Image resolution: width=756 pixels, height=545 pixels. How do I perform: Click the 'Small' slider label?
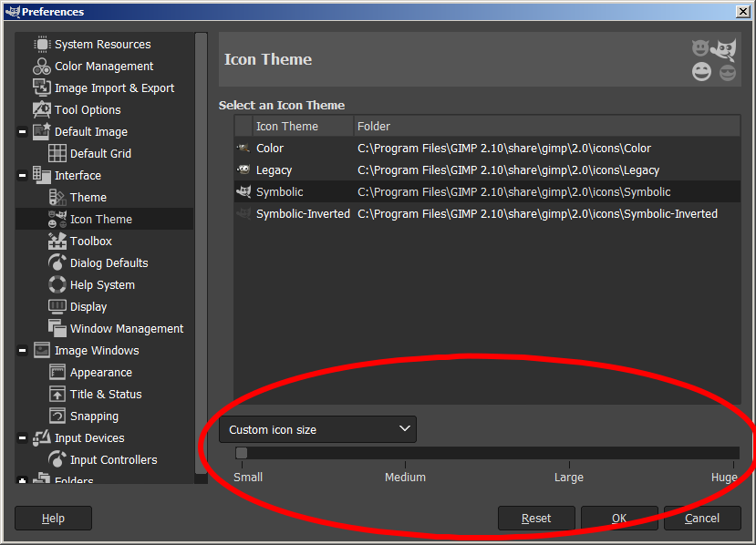tap(248, 477)
